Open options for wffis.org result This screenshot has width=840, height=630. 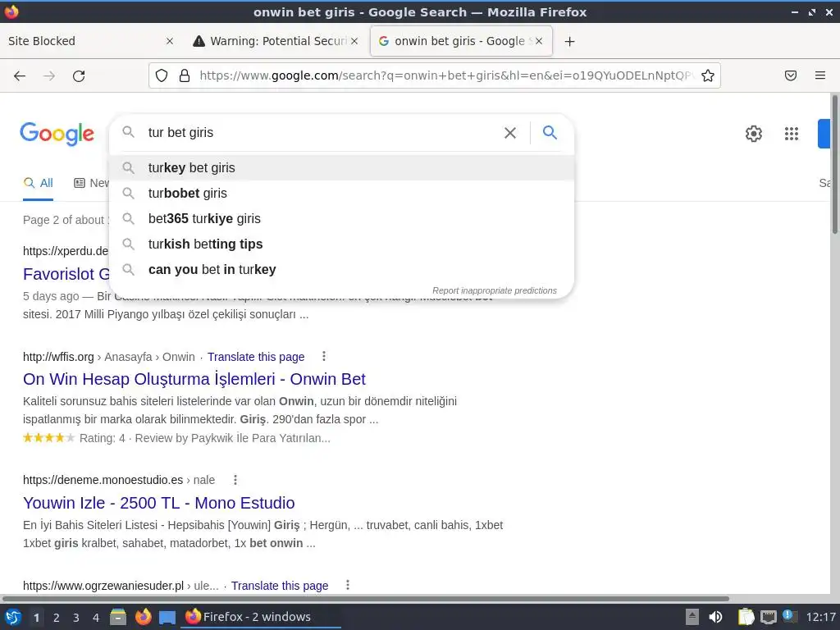tap(323, 356)
